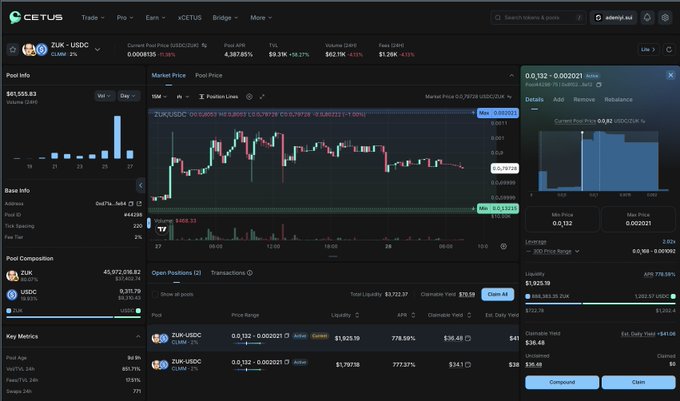Select Open Positions (2) tab
The width and height of the screenshot is (680, 401).
coord(176,273)
